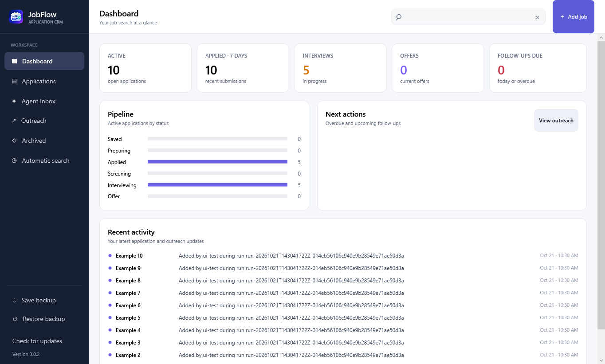Image resolution: width=605 pixels, height=364 pixels.
Task: Click the Follow-ups due card
Action: [x=538, y=68]
